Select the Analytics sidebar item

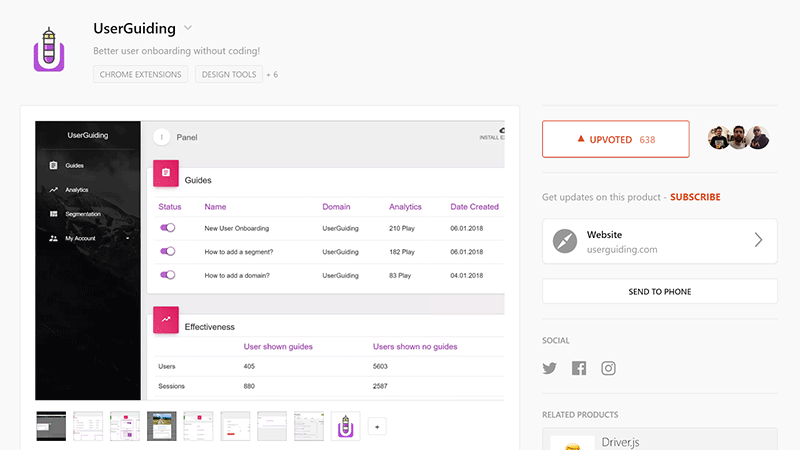point(77,190)
